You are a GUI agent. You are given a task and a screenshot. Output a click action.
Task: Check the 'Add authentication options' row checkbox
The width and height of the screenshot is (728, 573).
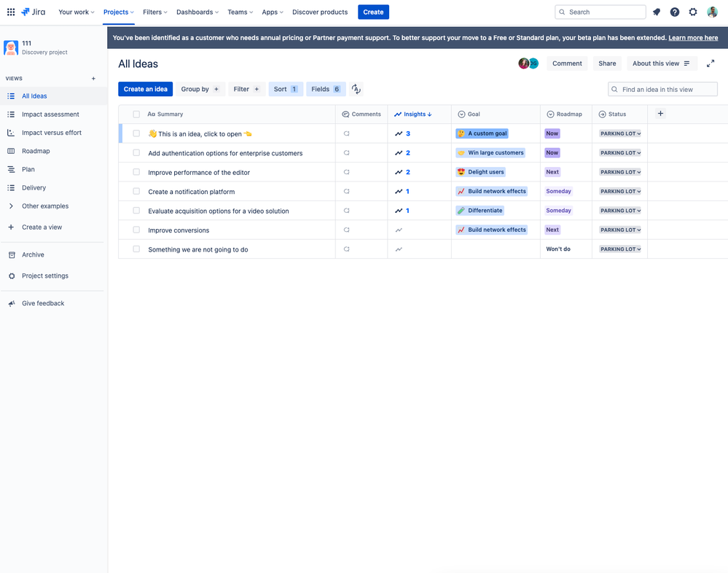136,153
